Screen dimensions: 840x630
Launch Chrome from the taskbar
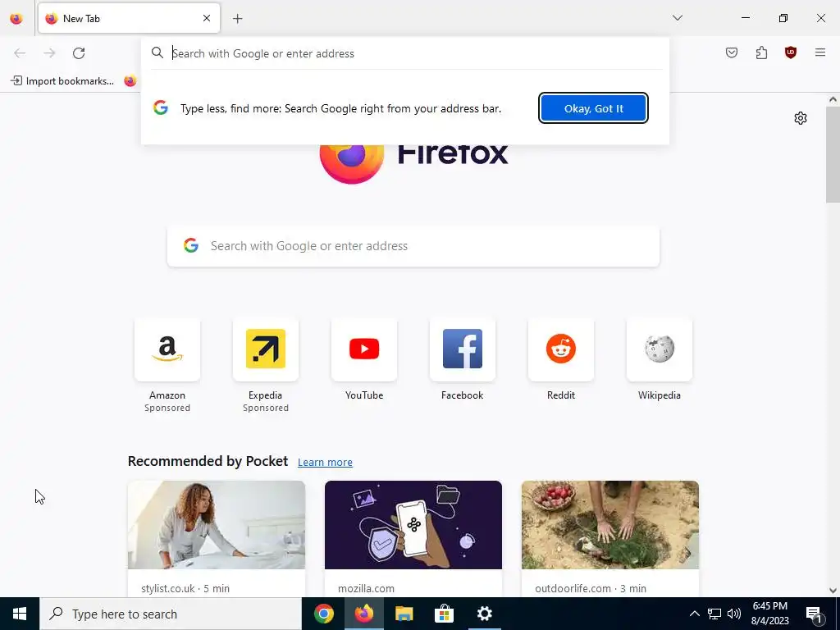323,614
